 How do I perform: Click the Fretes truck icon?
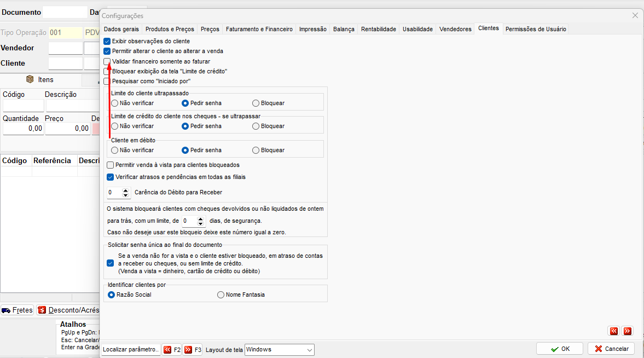(6, 310)
